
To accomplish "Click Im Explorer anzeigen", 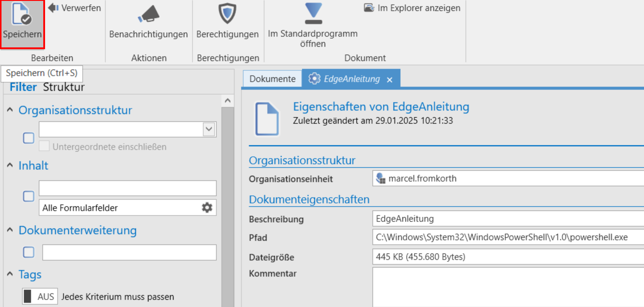I will tap(412, 8).
